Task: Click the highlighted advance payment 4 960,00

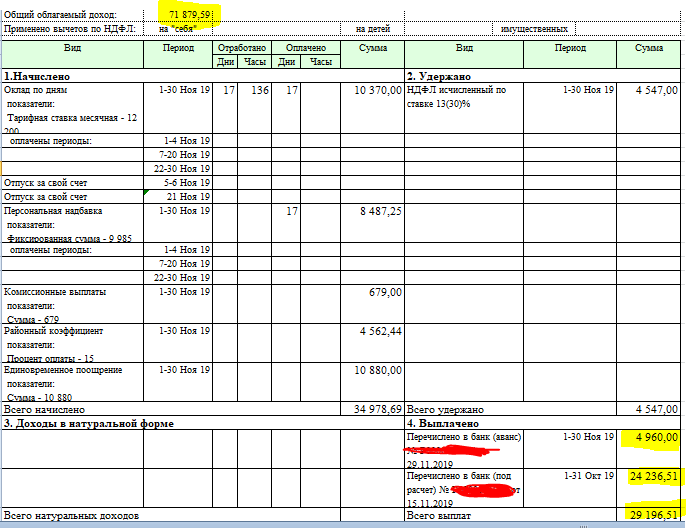Action: click(656, 437)
